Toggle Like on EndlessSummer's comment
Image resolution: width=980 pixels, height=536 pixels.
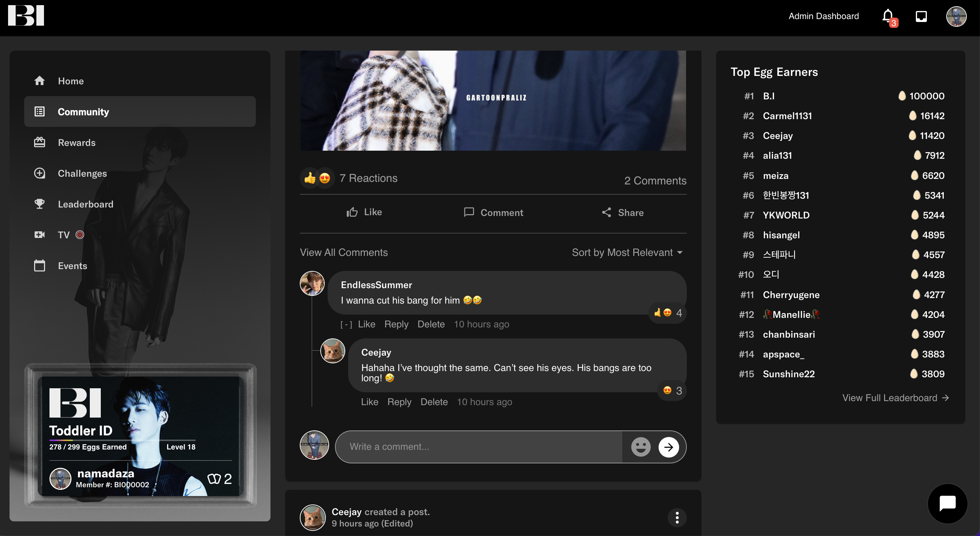tap(366, 324)
